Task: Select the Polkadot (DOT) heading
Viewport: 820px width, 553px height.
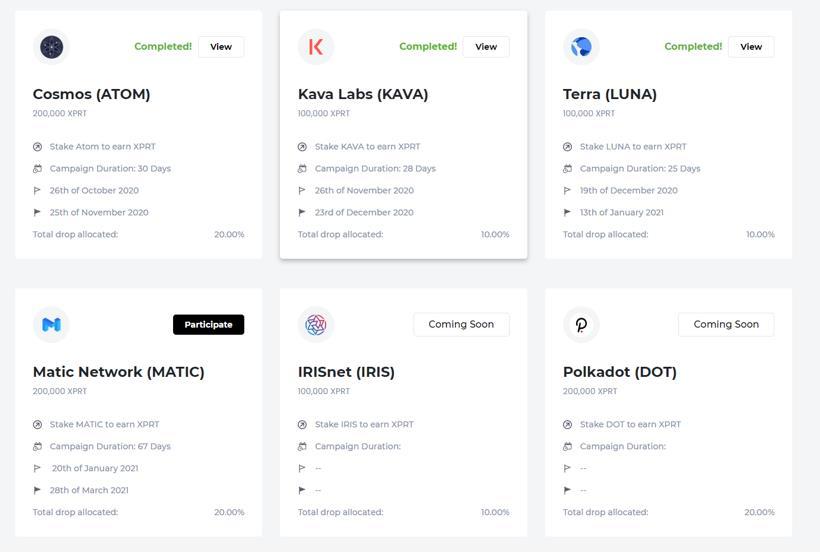Action: (x=620, y=372)
